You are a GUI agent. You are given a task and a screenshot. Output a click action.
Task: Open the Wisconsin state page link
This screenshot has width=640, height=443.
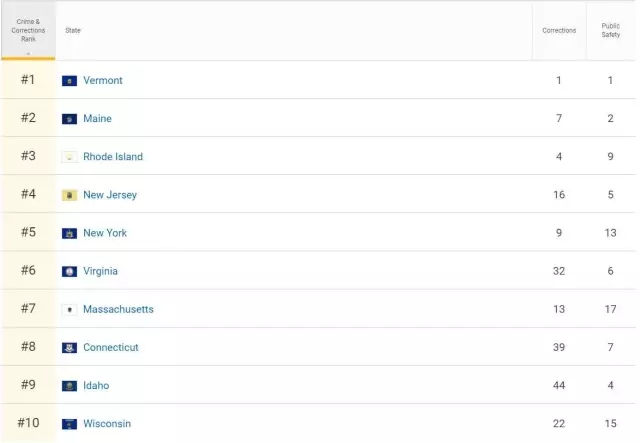click(x=107, y=424)
